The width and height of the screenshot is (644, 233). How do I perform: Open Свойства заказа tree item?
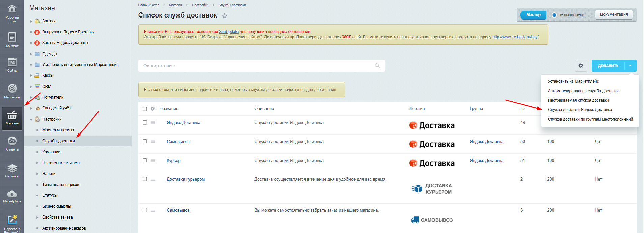click(x=57, y=217)
